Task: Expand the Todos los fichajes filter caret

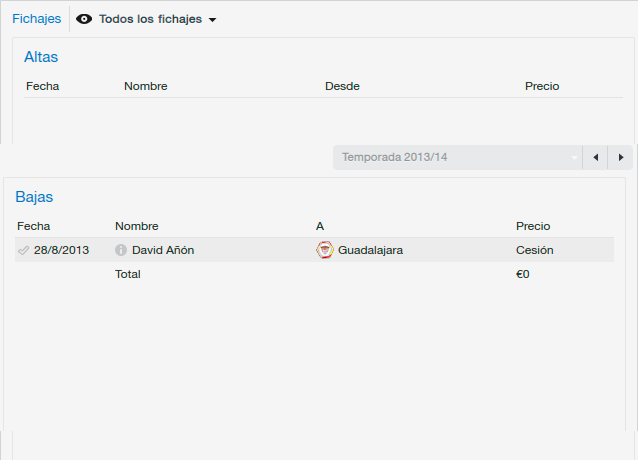Action: tap(212, 20)
